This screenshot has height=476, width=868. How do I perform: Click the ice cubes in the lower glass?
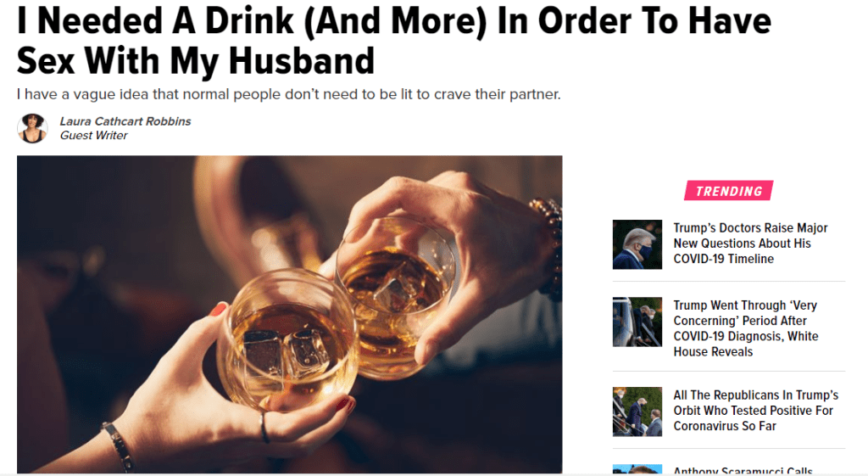pyautogui.click(x=280, y=353)
